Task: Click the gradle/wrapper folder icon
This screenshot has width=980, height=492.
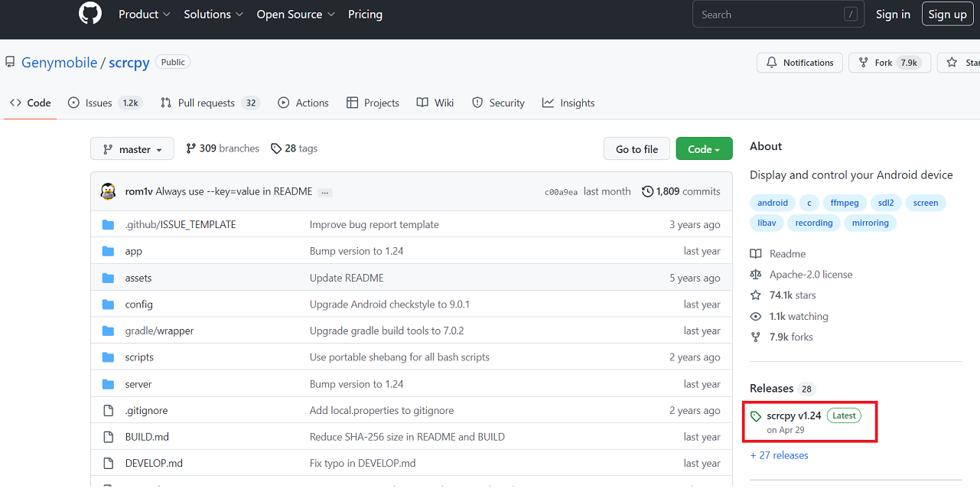Action: point(108,331)
